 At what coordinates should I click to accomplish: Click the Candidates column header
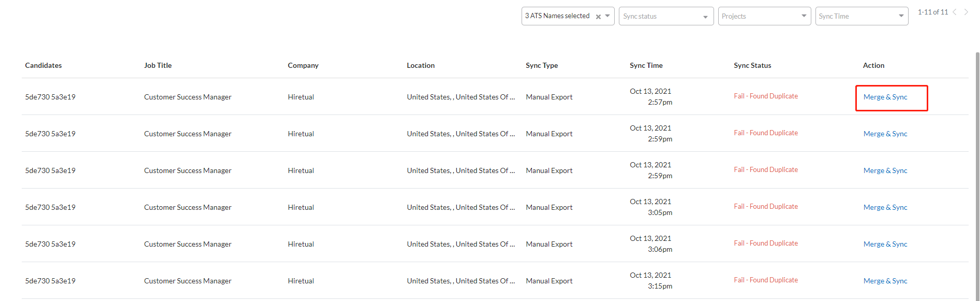[x=43, y=66]
